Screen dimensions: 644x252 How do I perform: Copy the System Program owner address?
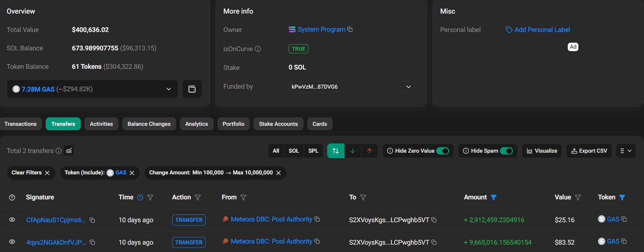point(350,29)
